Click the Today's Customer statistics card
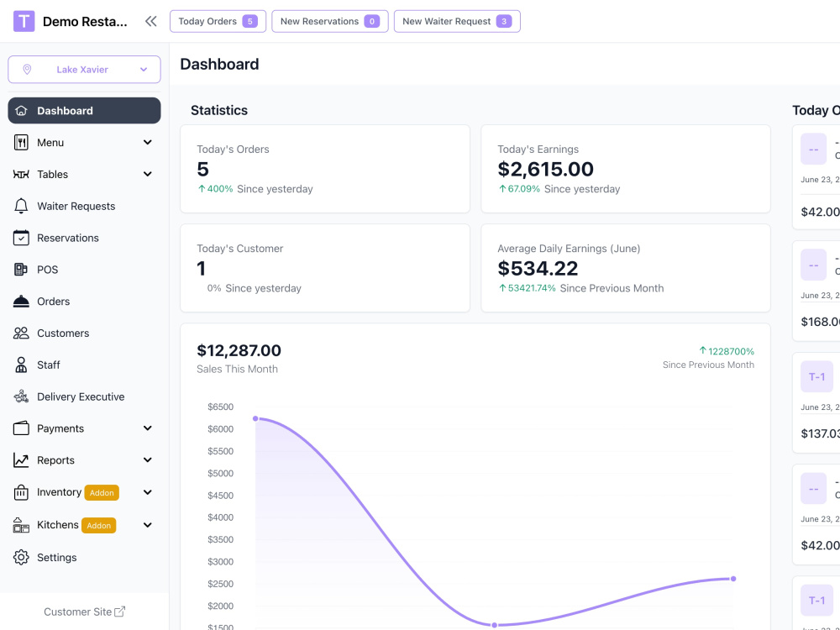This screenshot has height=630, width=840. tap(325, 268)
